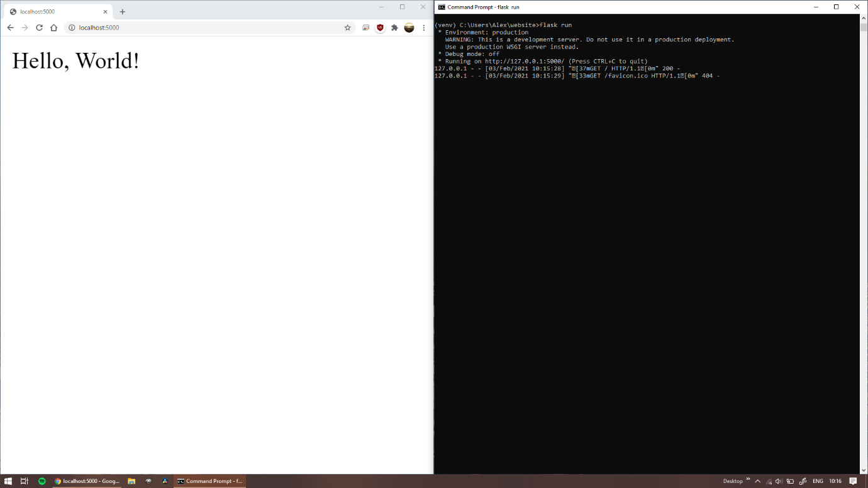
Task: Open the Chrome extensions puzzle icon
Action: (394, 28)
